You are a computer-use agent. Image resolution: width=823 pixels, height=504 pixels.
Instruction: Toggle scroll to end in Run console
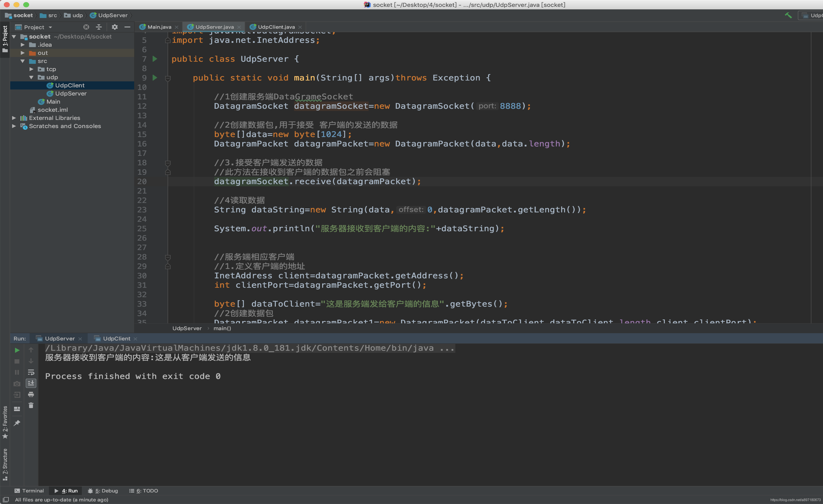point(31,383)
